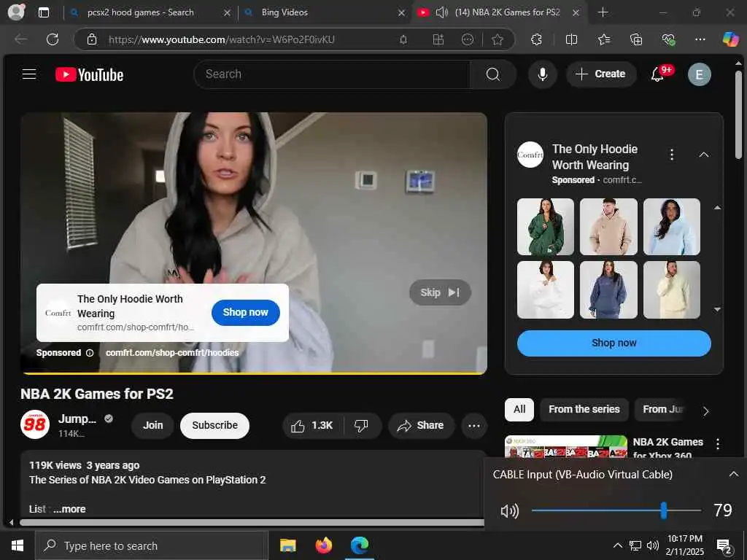Click the Edge refresh button
This screenshot has width=747, height=560.
point(53,39)
